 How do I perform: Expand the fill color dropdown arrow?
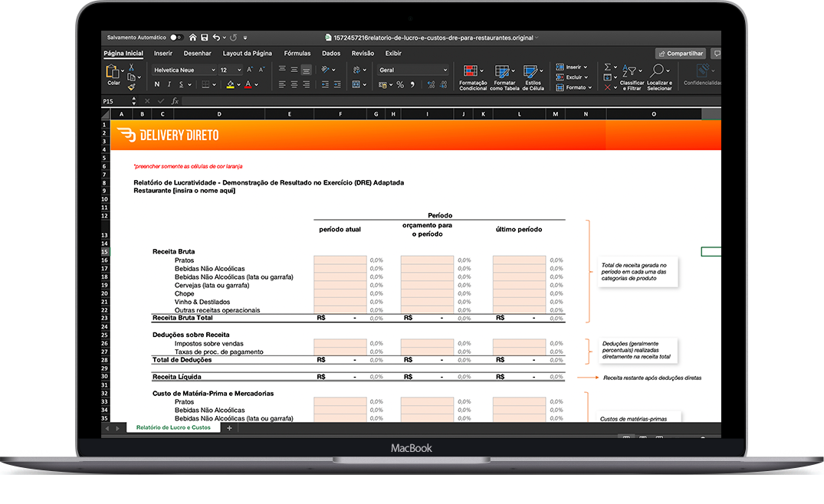tap(238, 84)
